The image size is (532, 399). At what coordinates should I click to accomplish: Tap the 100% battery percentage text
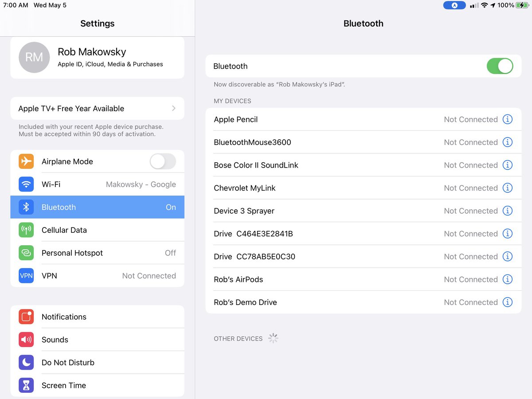click(x=506, y=5)
